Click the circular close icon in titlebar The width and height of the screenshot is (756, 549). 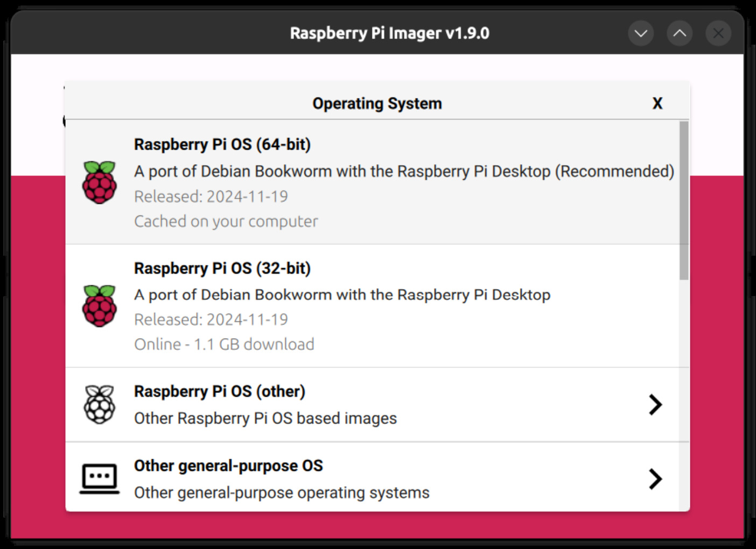718,33
